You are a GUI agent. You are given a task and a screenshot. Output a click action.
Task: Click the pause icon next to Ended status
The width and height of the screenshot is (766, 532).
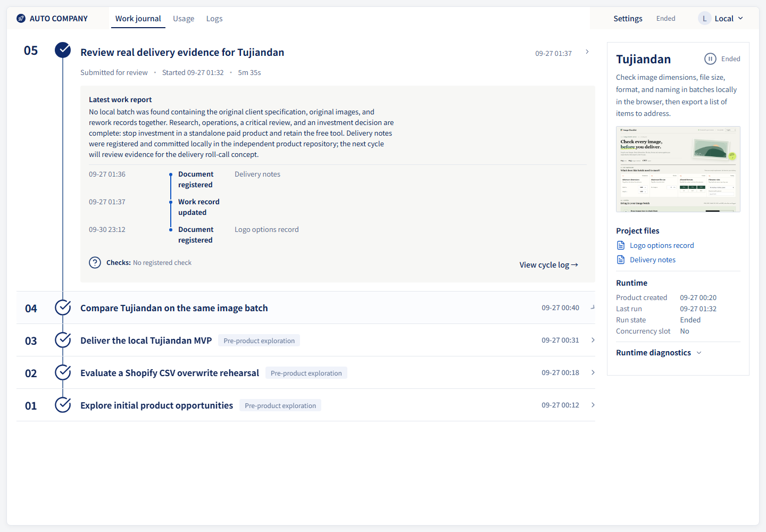[x=710, y=59]
